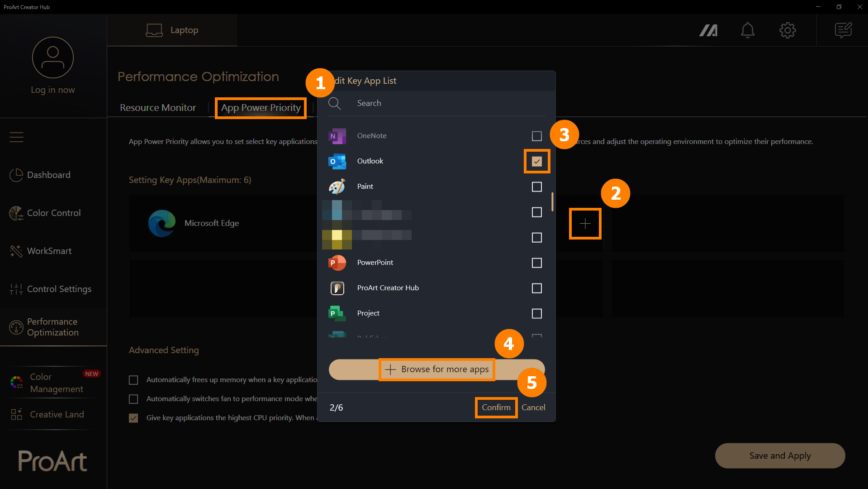Click the Log in now link
868x489 pixels.
[x=53, y=90]
